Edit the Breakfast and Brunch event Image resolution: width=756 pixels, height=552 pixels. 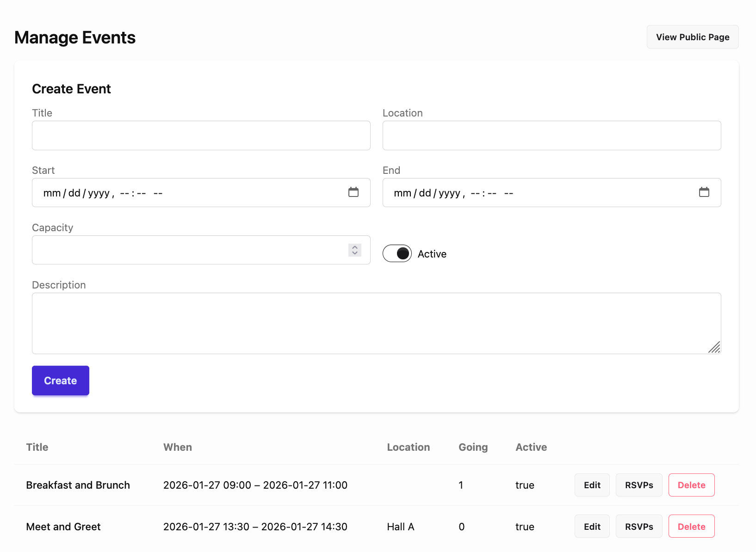592,485
